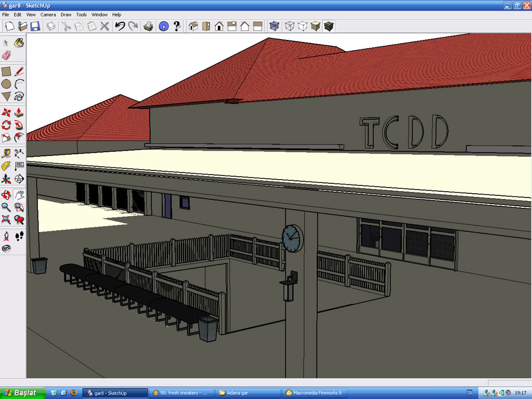Image resolution: width=532 pixels, height=399 pixels.
Task: Save the model with floppy icon
Action: 35,26
